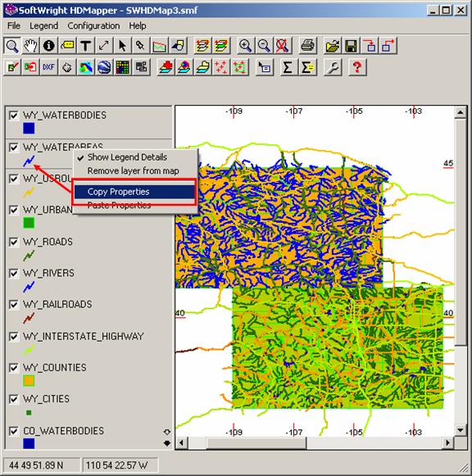Image resolution: width=472 pixels, height=476 pixels.
Task: Click the zoom in plus magnifier
Action: (x=245, y=46)
